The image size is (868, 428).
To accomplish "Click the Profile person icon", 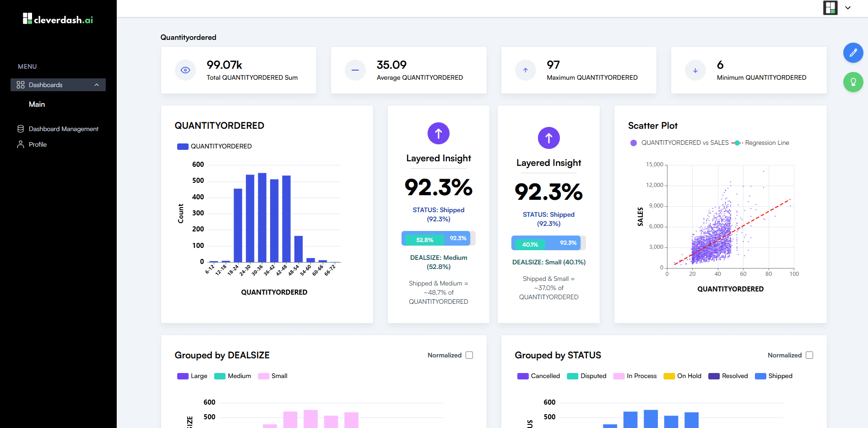I will [x=21, y=144].
